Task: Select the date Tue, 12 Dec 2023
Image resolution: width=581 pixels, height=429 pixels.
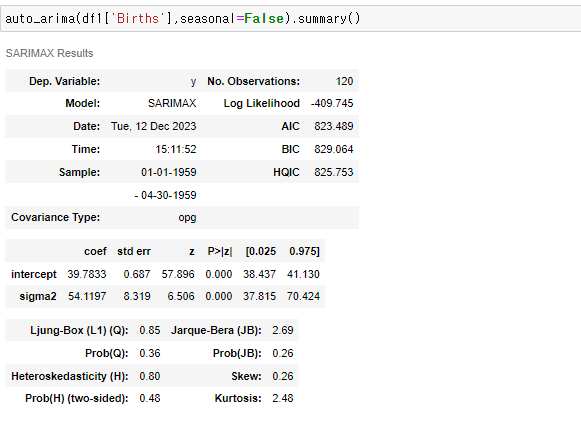Action: [x=153, y=126]
